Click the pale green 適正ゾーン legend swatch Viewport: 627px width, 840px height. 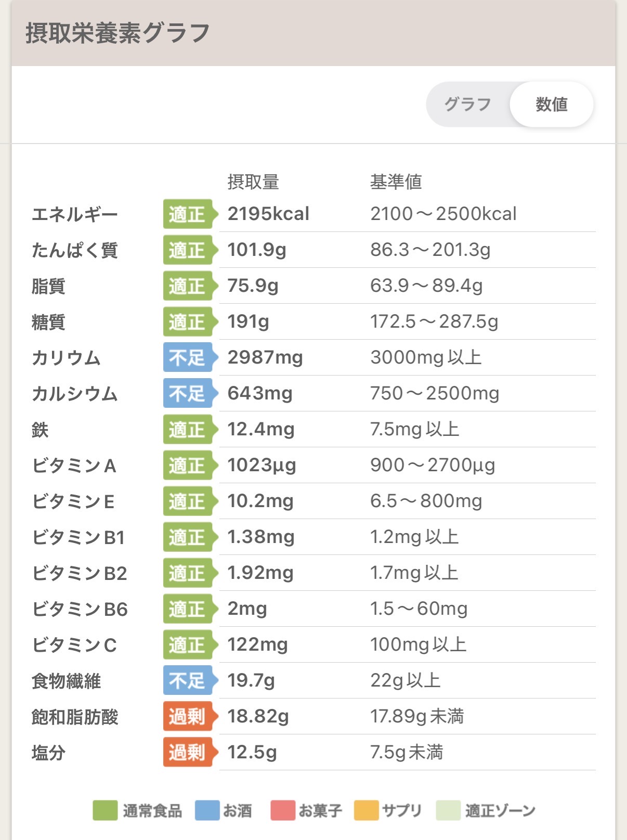(x=448, y=810)
